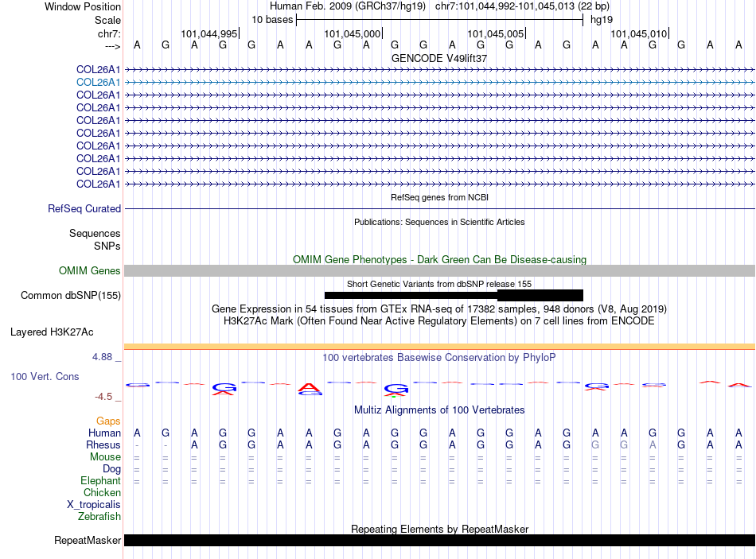Click the large red A in the PhyloP logo
Screen dimensions: 756x559
(x=309, y=387)
